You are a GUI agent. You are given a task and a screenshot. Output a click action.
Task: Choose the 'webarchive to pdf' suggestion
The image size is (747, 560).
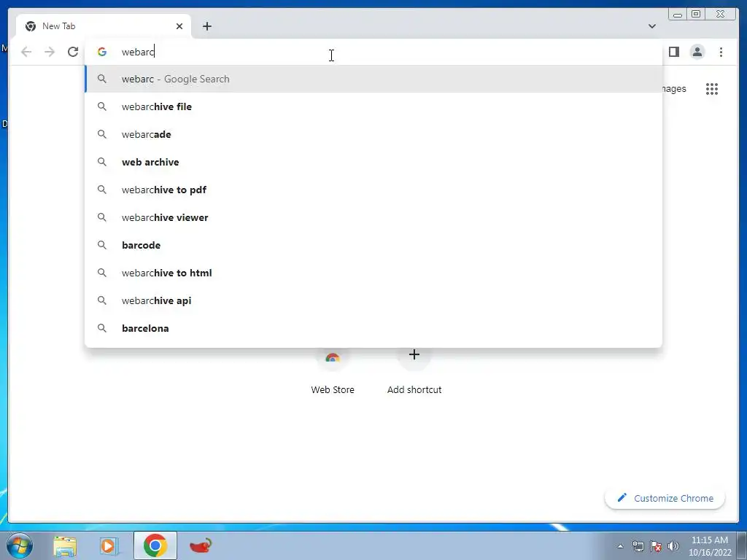pos(374,190)
